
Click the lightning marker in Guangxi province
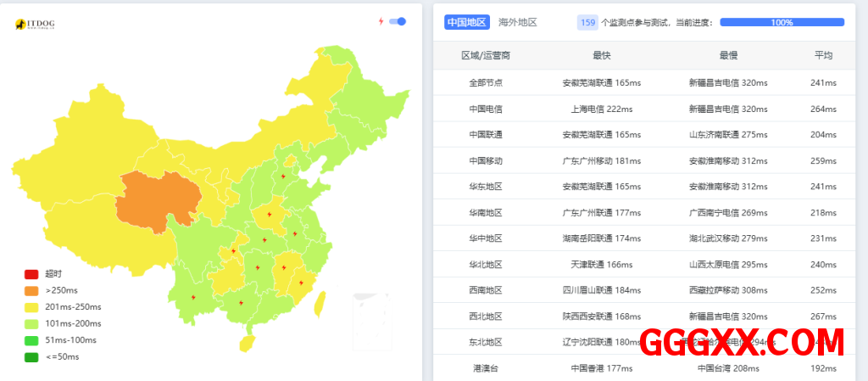(241, 301)
